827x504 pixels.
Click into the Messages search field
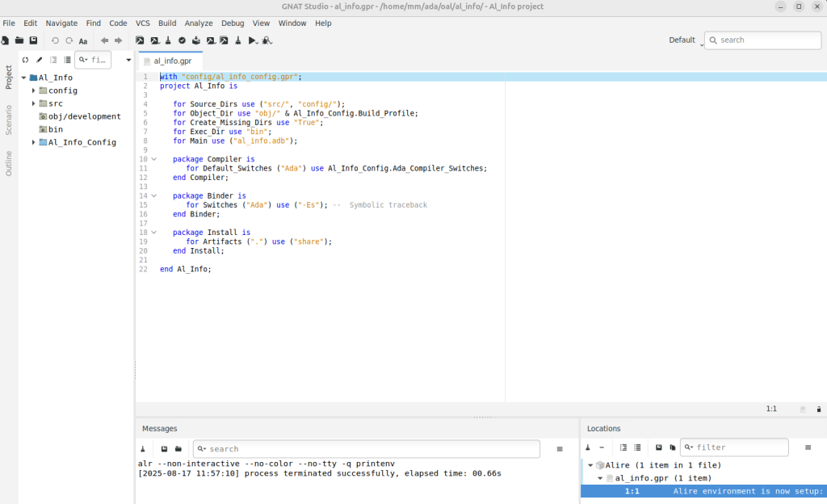coord(367,449)
